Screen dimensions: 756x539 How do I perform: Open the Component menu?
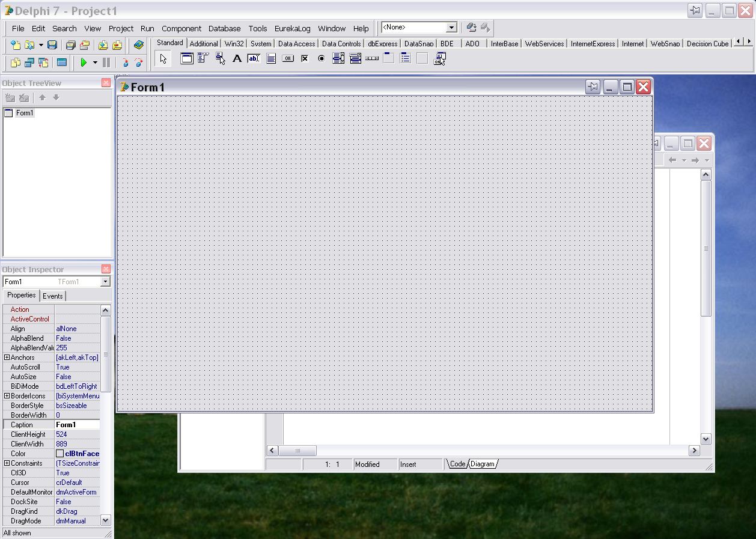[x=181, y=28]
